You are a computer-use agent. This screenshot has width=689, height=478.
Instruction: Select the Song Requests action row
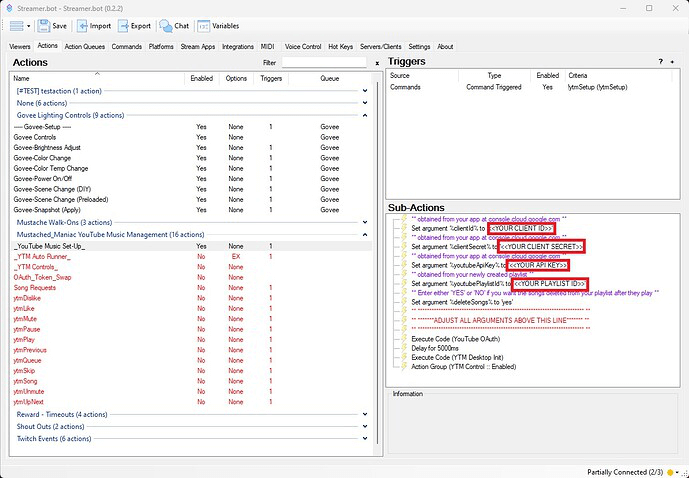34,288
